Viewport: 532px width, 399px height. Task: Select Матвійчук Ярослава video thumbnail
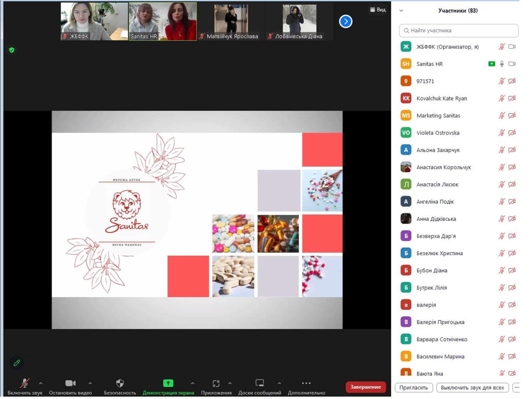pos(231,22)
